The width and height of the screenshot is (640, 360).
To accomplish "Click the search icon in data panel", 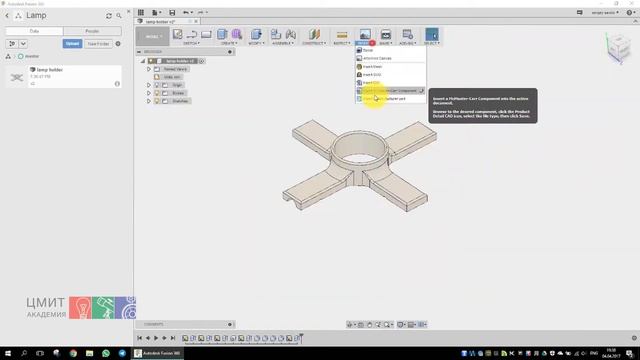I will (x=119, y=16).
